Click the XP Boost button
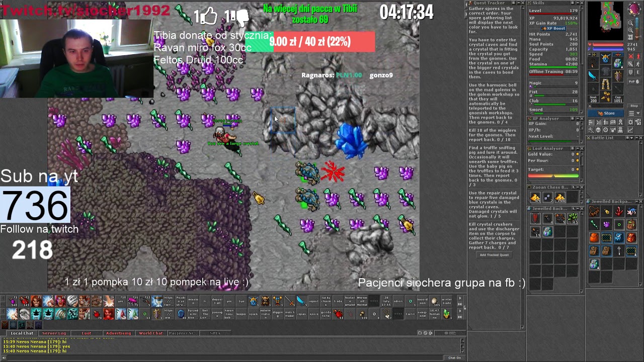644x362 pixels. tap(553, 28)
